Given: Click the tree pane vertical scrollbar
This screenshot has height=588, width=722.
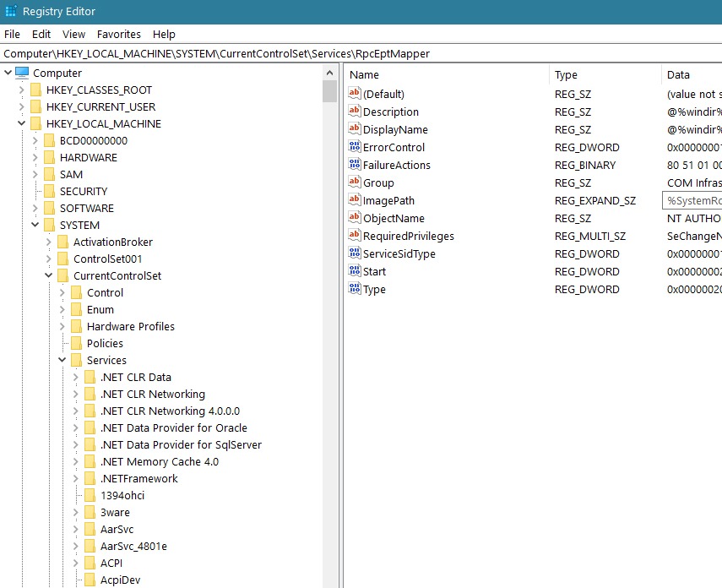Looking at the screenshot, I should [x=329, y=338].
